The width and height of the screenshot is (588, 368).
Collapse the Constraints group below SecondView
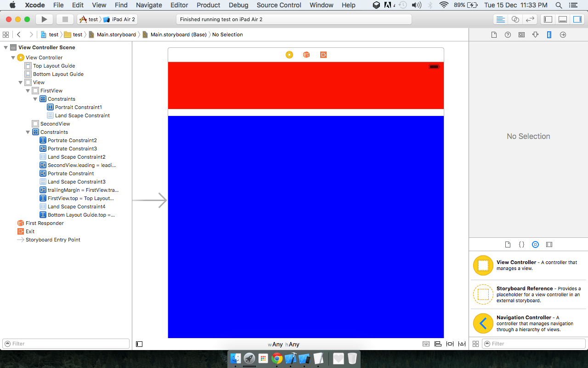click(28, 132)
